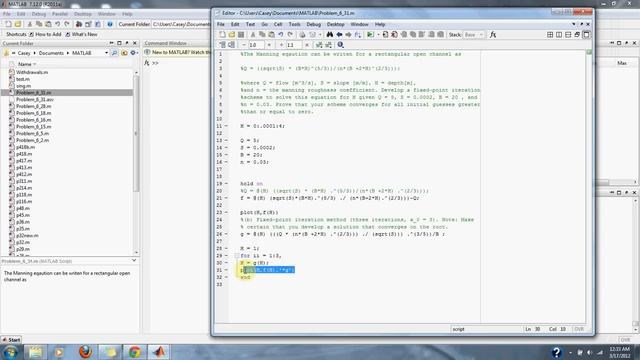Toggle breakpoint dash on line 26
The width and height of the screenshot is (640, 360).
(226, 234)
